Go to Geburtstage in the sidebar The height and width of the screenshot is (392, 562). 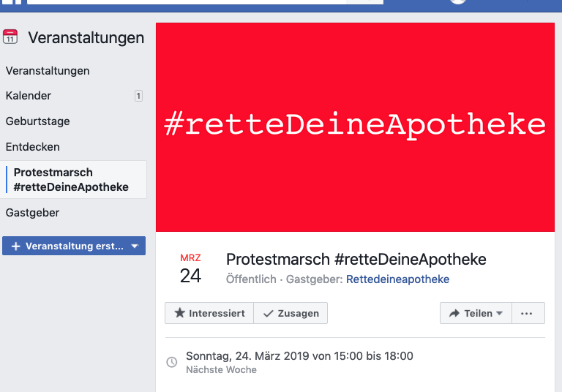click(x=38, y=121)
